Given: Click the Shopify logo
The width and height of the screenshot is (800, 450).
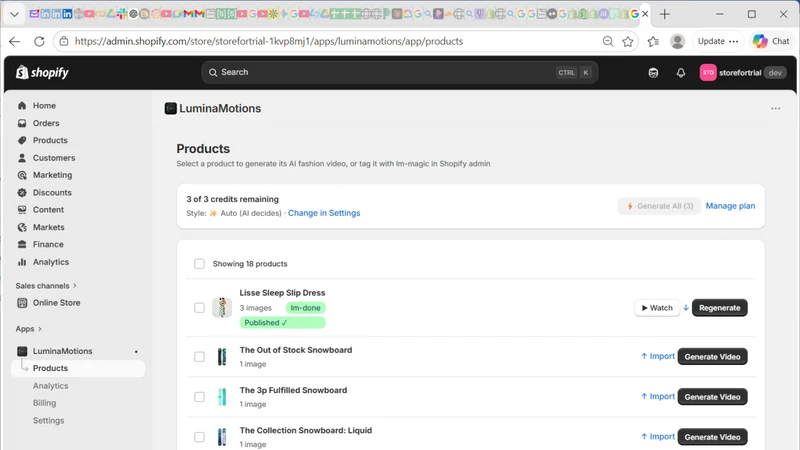Looking at the screenshot, I should coord(42,72).
